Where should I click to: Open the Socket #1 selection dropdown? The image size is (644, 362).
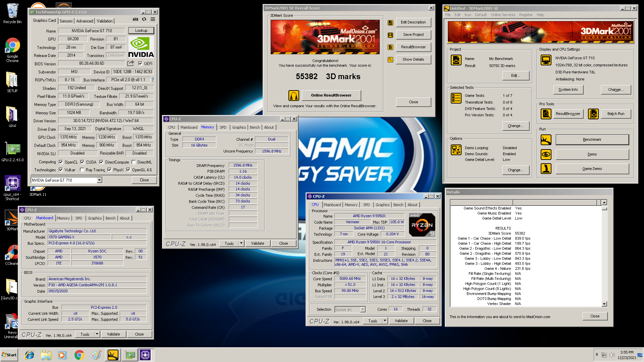click(363, 309)
